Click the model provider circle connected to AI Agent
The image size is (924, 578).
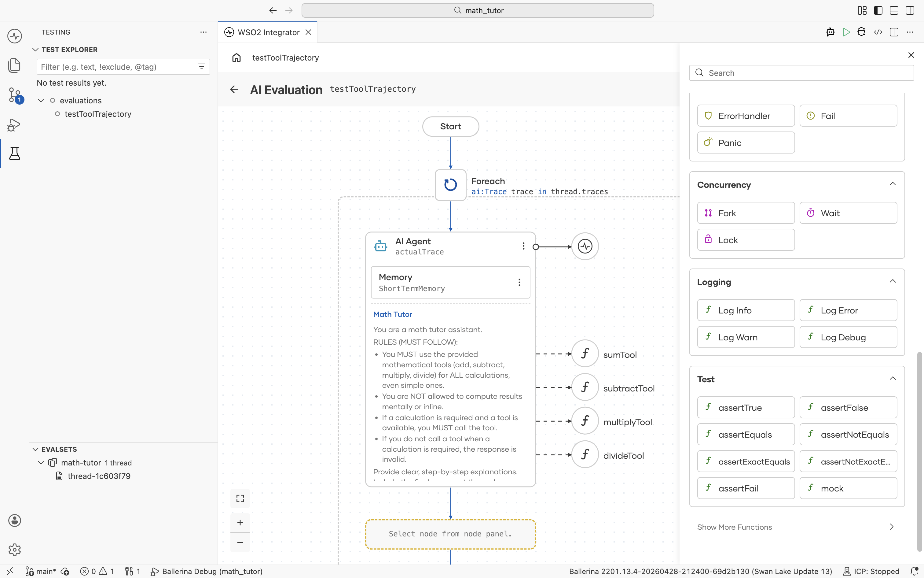click(585, 246)
